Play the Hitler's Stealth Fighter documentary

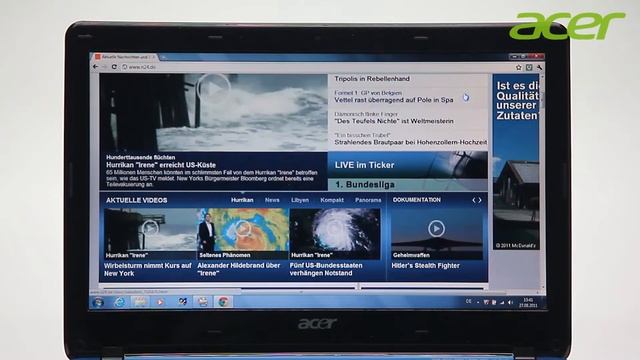(436, 229)
